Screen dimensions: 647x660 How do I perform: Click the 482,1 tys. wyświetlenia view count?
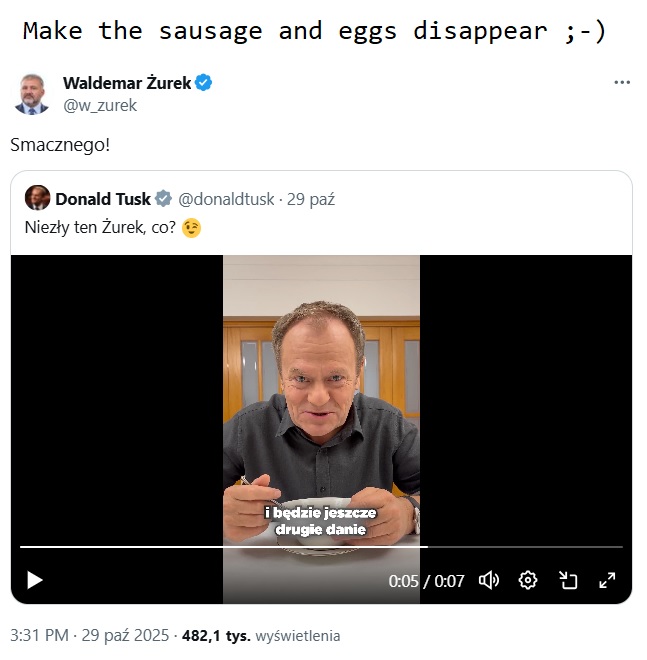point(260,635)
